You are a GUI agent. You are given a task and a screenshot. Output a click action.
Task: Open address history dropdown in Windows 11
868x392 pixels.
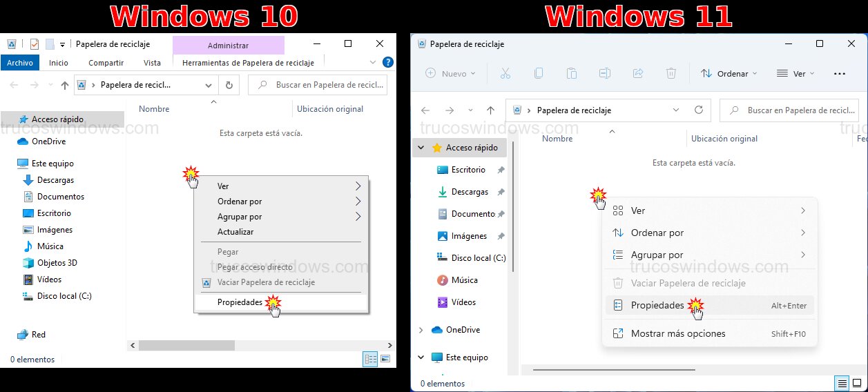coord(676,110)
